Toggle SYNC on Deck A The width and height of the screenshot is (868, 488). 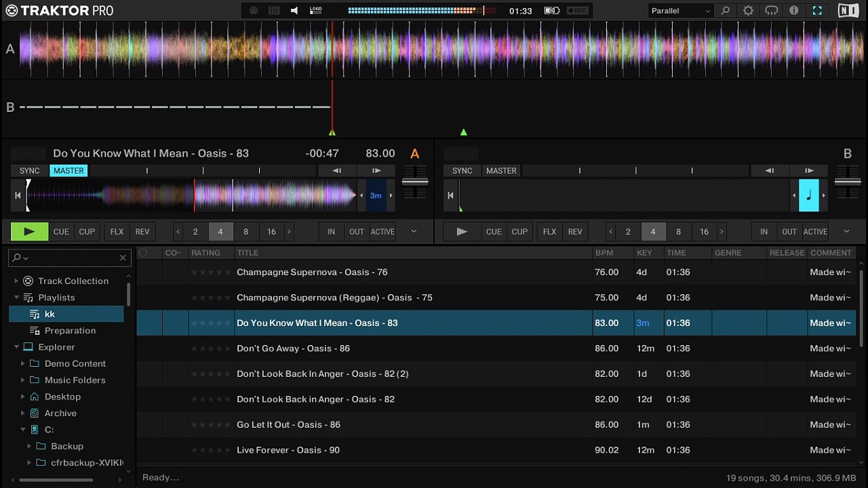(x=30, y=171)
